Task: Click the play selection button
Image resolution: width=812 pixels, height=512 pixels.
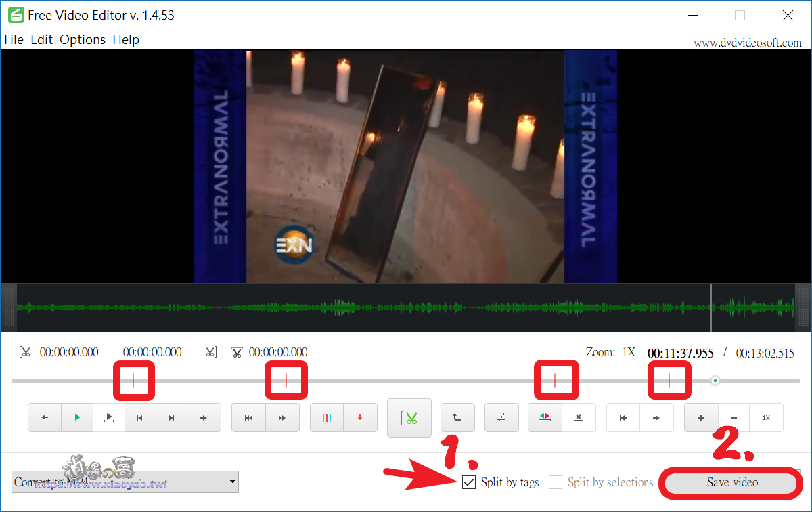Action: tap(109, 418)
